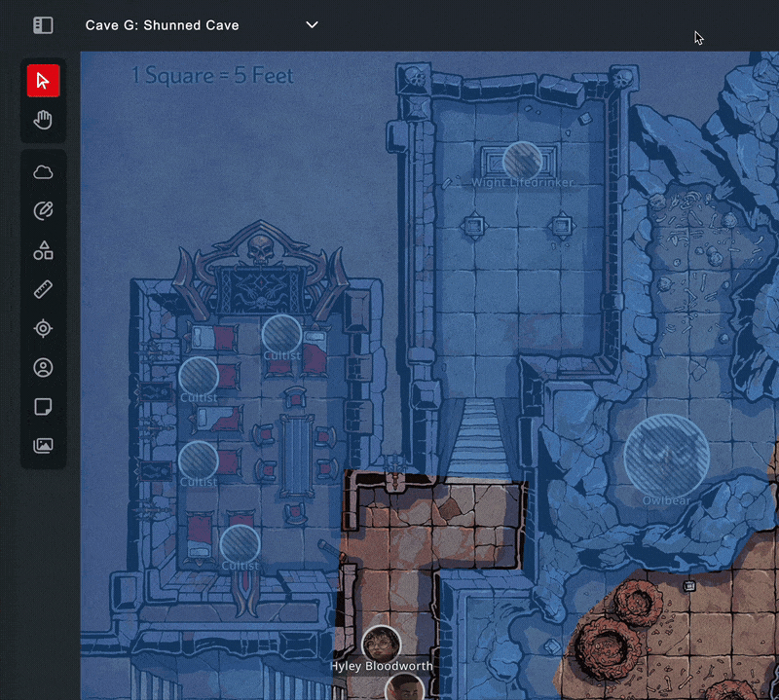
Task: Add a sticky note tool
Action: [x=43, y=406]
